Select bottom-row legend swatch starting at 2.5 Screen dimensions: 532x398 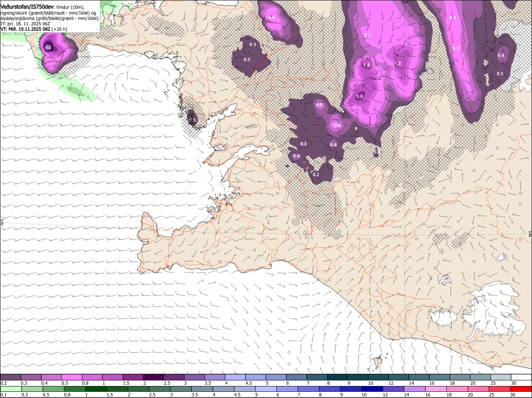(x=160, y=389)
